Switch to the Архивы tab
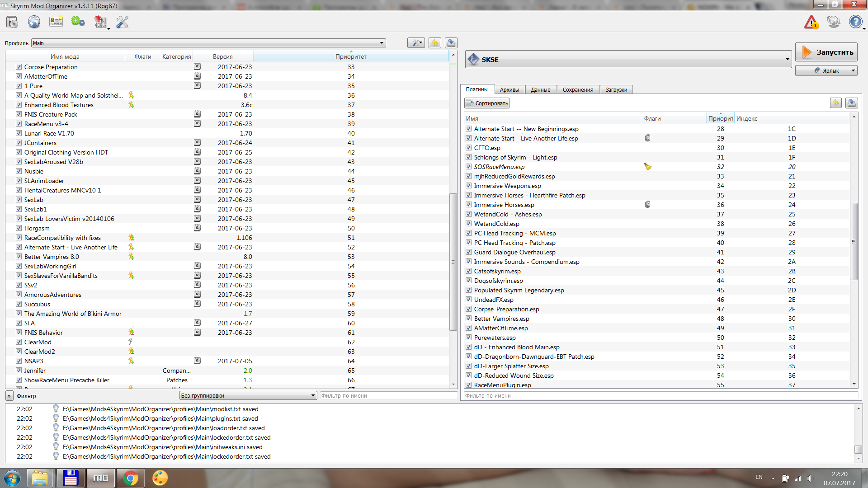Screen dimensions: 868x488 click(x=509, y=89)
